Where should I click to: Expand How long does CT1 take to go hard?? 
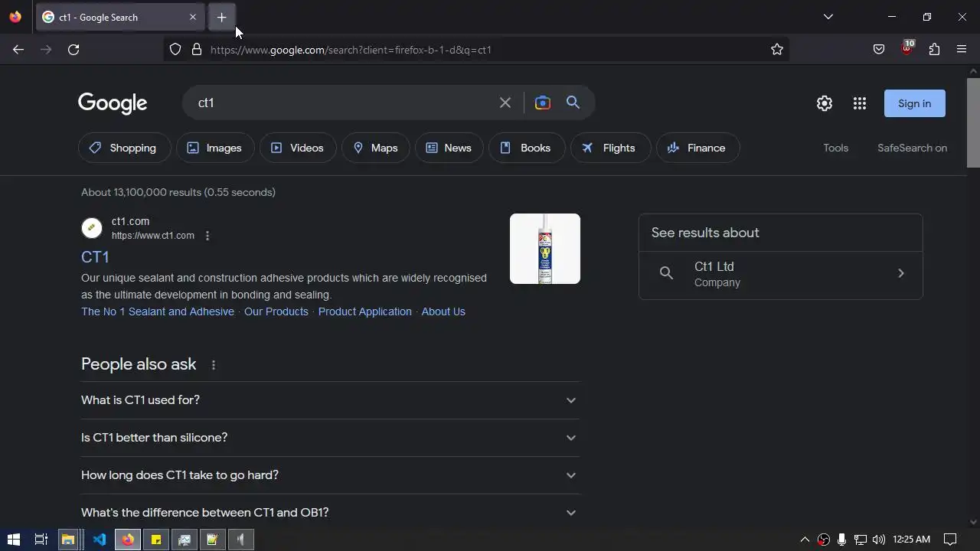pos(331,475)
